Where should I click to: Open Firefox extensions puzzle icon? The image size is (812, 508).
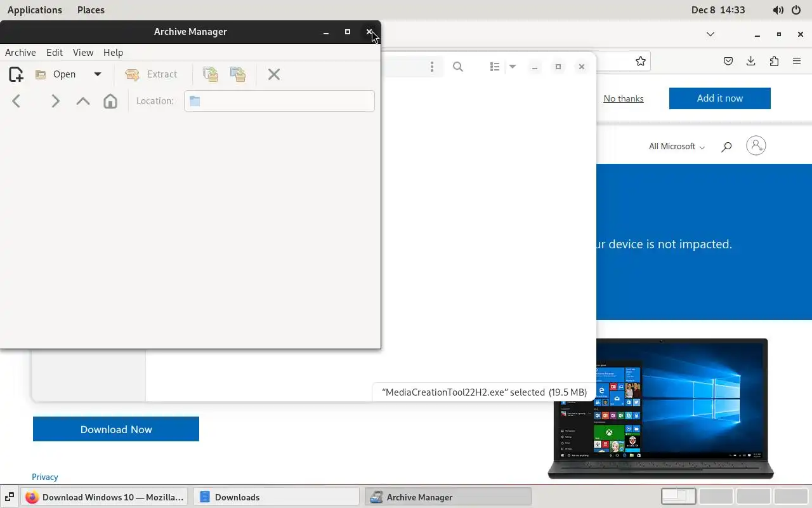[774, 61]
